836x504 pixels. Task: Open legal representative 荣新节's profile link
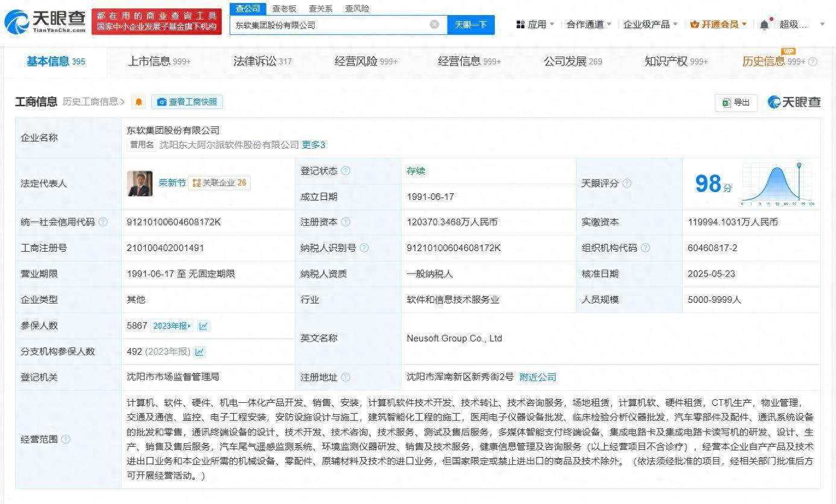coord(172,183)
